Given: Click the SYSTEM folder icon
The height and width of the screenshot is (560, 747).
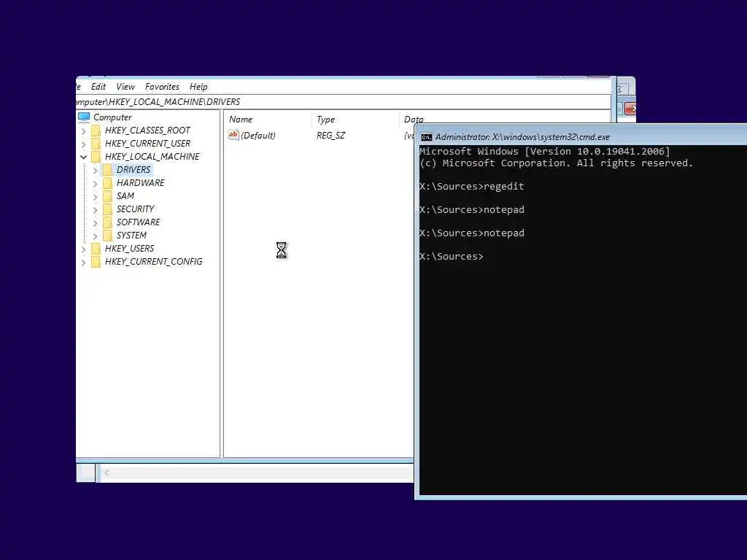Looking at the screenshot, I should [107, 236].
